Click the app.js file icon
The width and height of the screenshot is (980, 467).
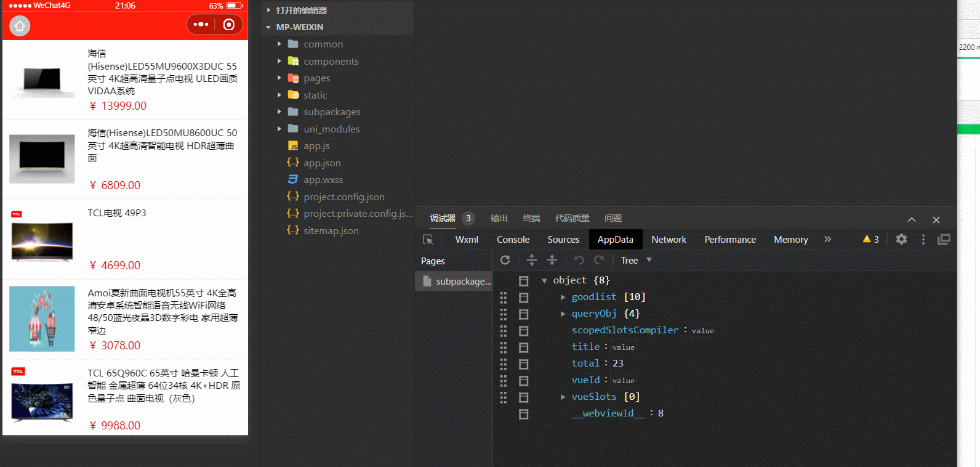pos(294,146)
